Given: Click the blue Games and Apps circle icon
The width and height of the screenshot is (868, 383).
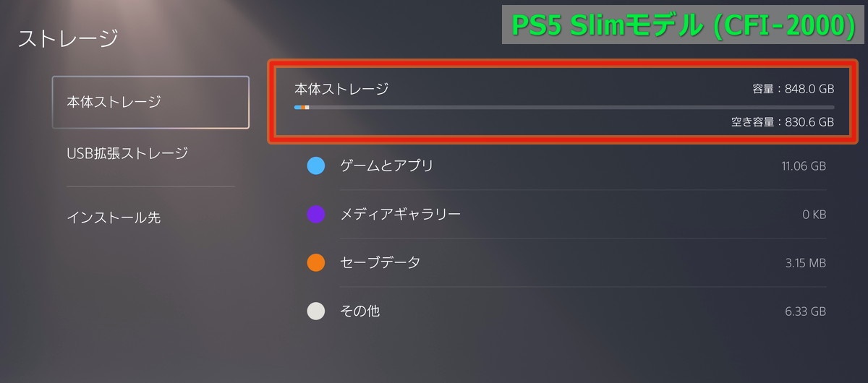Looking at the screenshot, I should [316, 166].
